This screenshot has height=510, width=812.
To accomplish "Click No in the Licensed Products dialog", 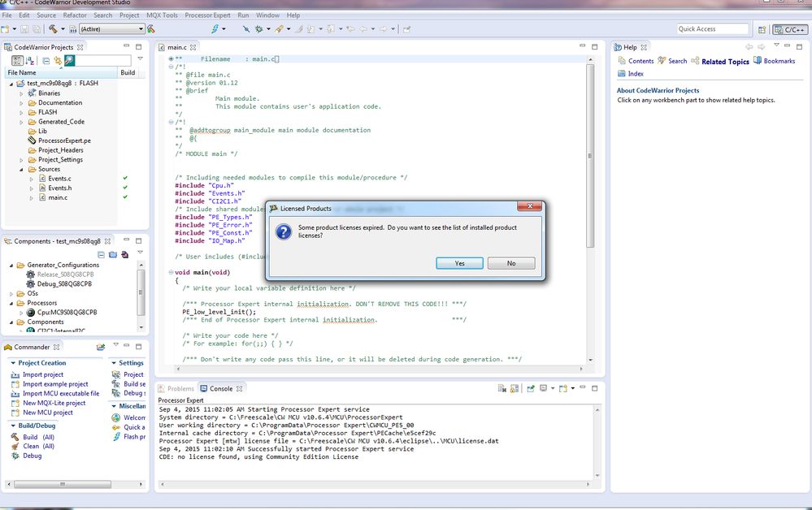I will click(x=511, y=263).
